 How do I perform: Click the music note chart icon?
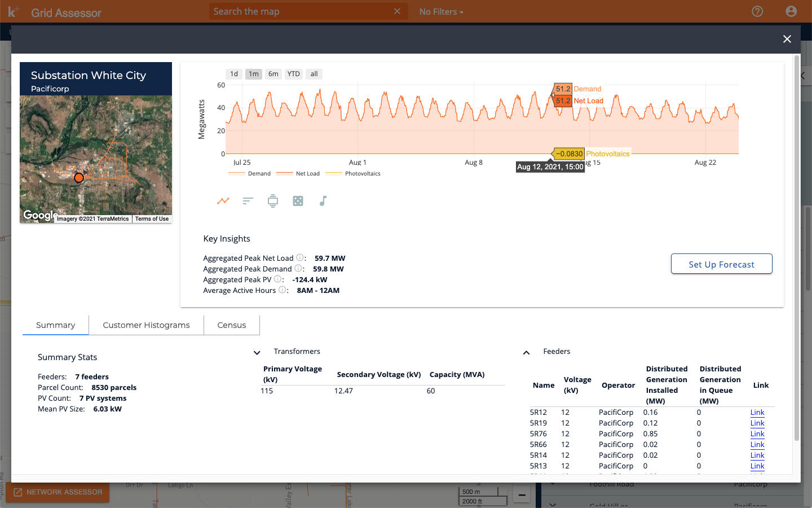coord(322,200)
